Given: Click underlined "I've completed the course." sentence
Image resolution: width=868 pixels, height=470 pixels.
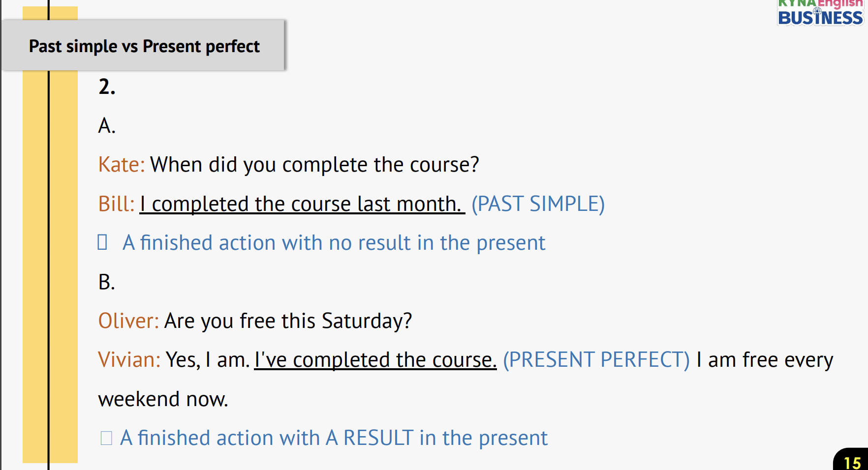Looking at the screenshot, I should coord(375,360).
